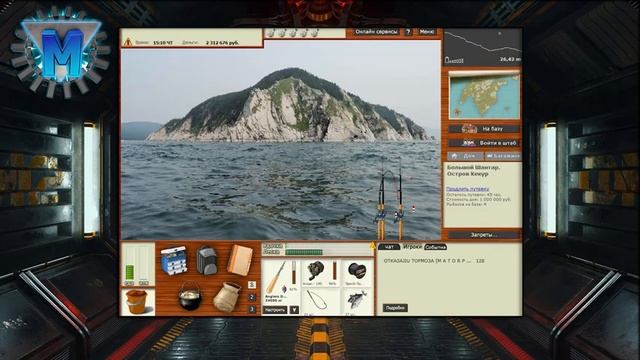Select the hook slot
Viewport: 640px width, 360px height.
[x=315, y=302]
